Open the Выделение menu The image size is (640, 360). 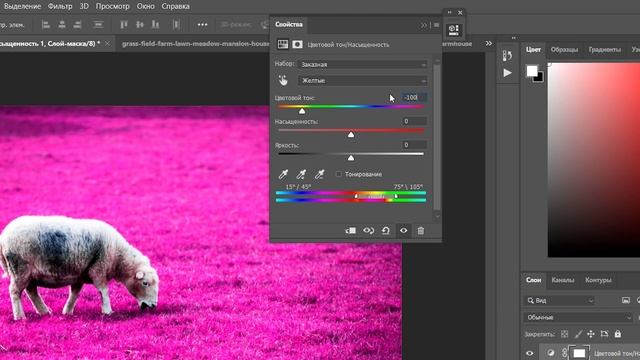pos(21,6)
